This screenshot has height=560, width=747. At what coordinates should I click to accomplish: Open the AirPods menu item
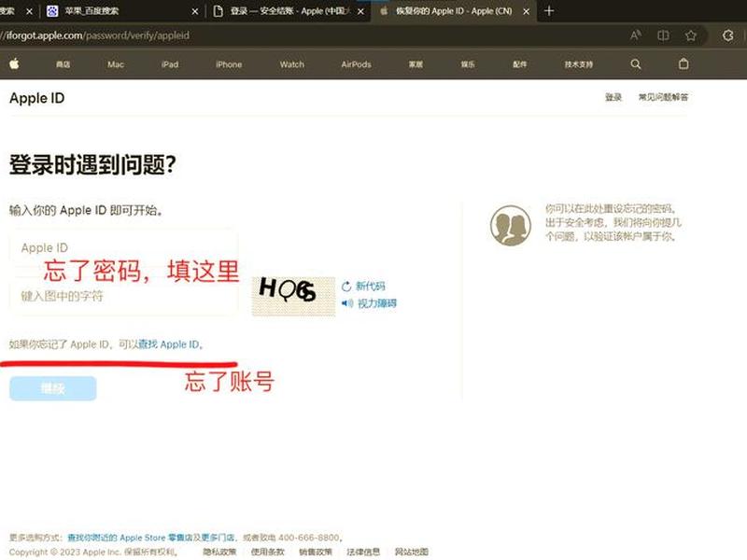point(356,64)
